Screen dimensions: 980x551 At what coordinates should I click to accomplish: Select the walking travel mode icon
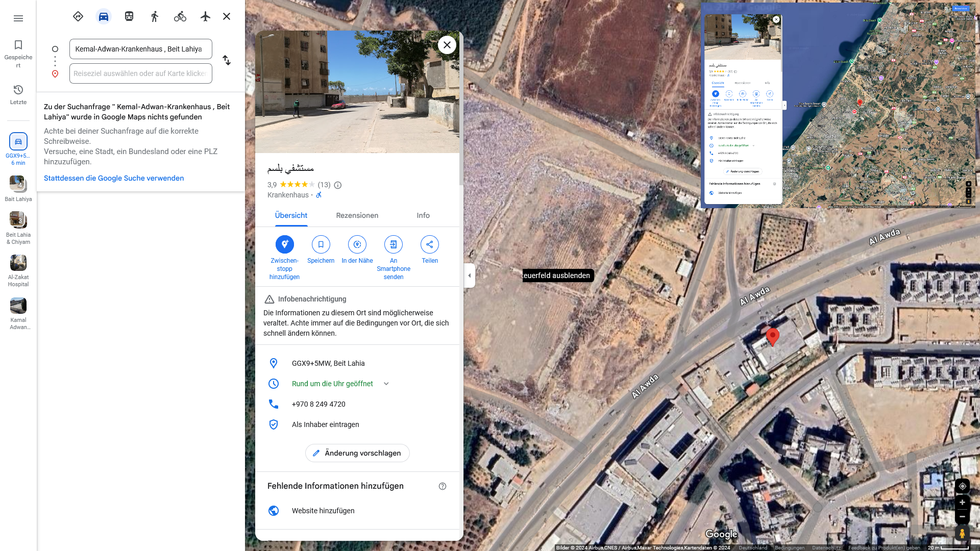[x=155, y=16]
